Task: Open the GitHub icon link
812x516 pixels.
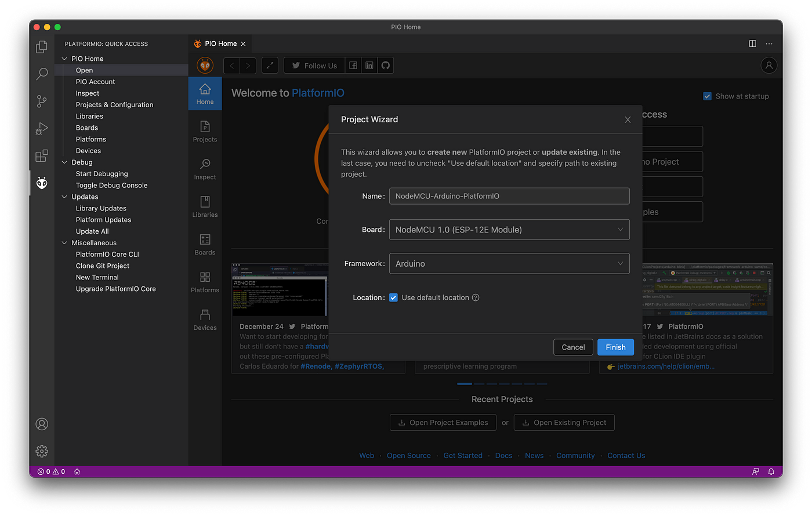Action: coord(386,66)
